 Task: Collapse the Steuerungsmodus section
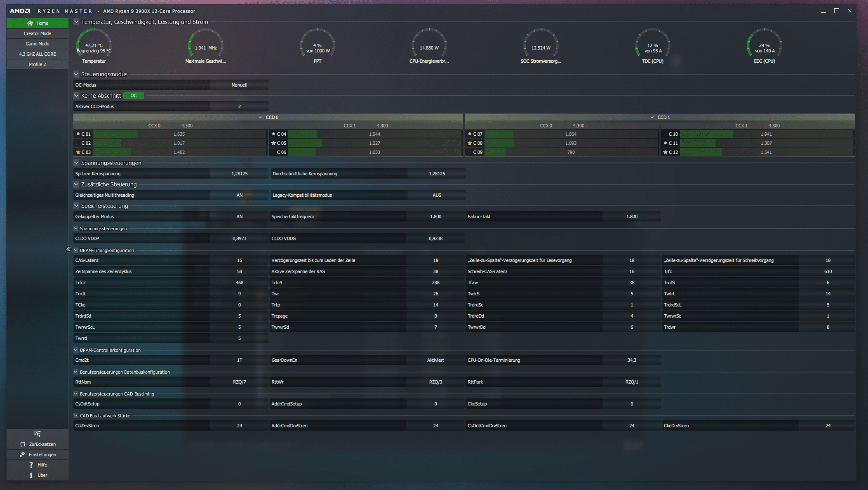(76, 74)
